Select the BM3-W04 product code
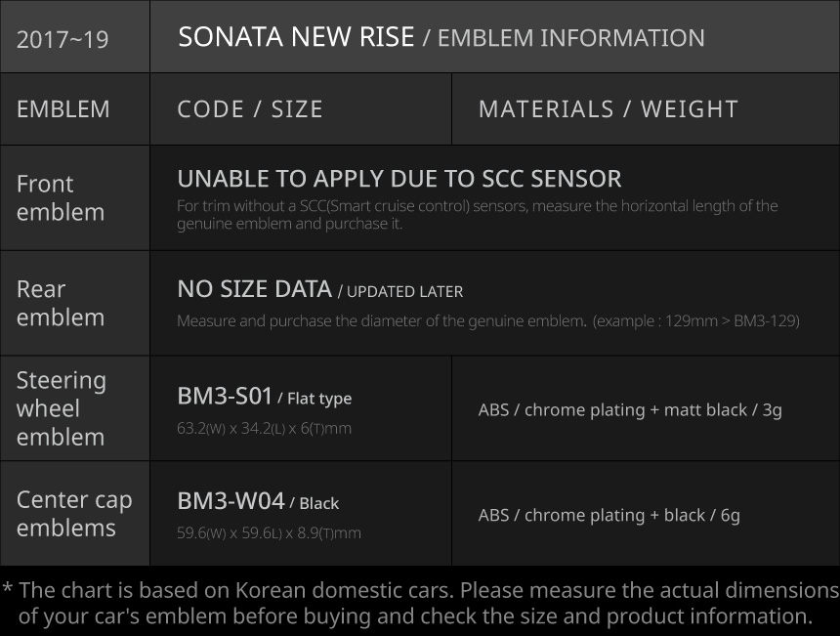The image size is (840, 636). pyautogui.click(x=231, y=501)
